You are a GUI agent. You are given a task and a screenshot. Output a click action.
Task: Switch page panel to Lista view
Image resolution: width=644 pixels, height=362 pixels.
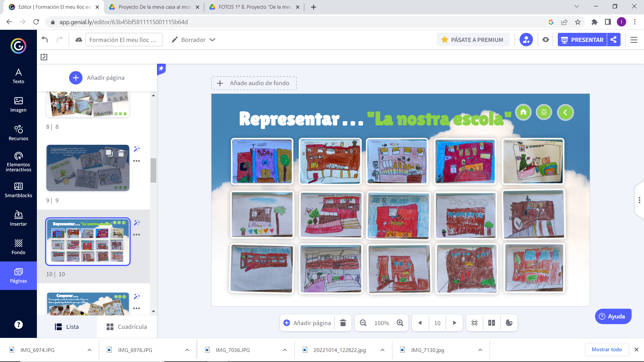[x=67, y=327]
